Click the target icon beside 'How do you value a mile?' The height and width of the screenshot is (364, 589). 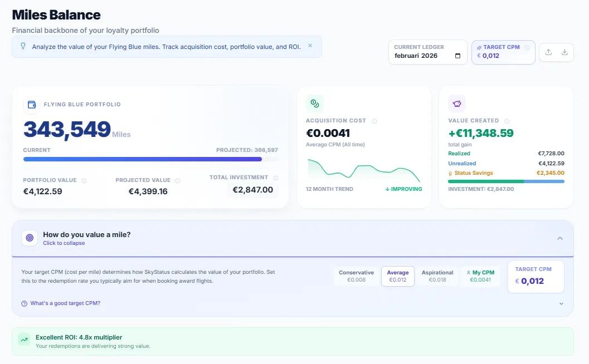[x=29, y=238]
